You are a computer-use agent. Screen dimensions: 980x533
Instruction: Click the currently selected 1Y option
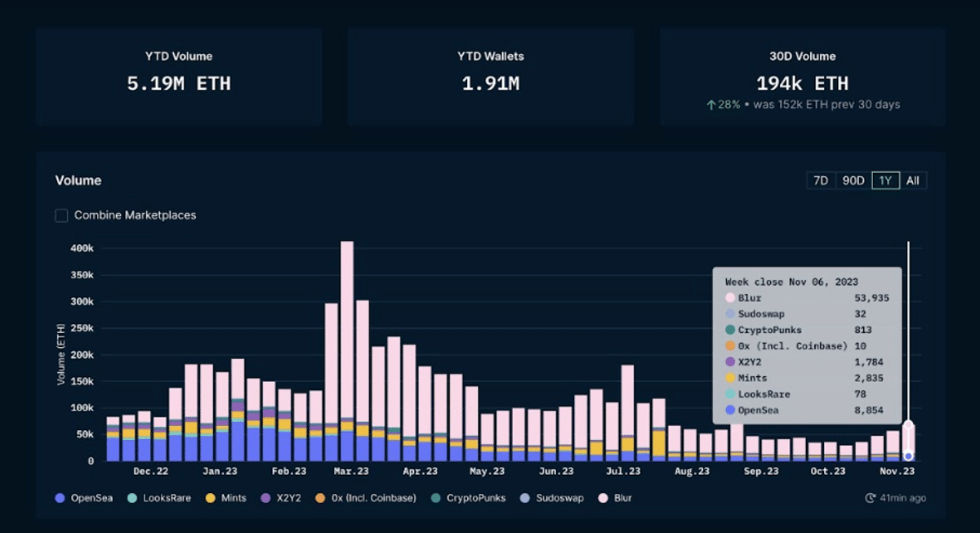tap(885, 180)
